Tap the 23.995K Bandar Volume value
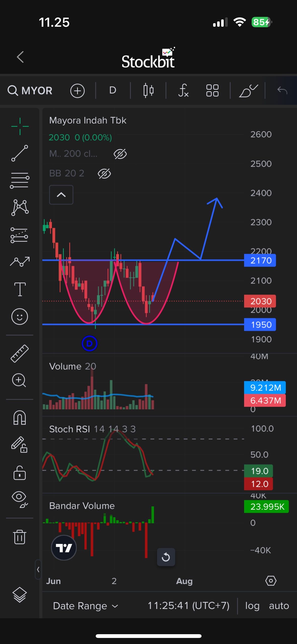297x644 pixels. (267, 506)
